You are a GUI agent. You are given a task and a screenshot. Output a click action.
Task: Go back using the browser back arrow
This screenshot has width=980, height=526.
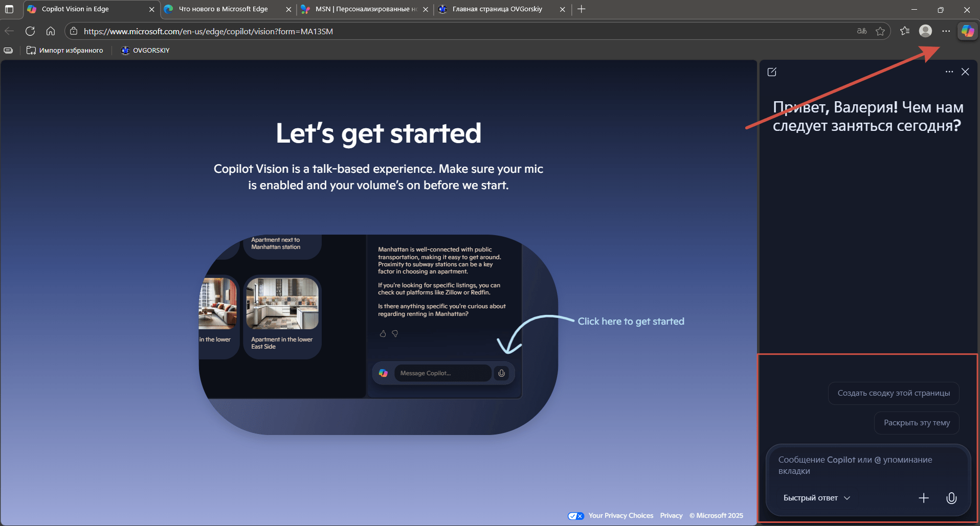[9, 31]
